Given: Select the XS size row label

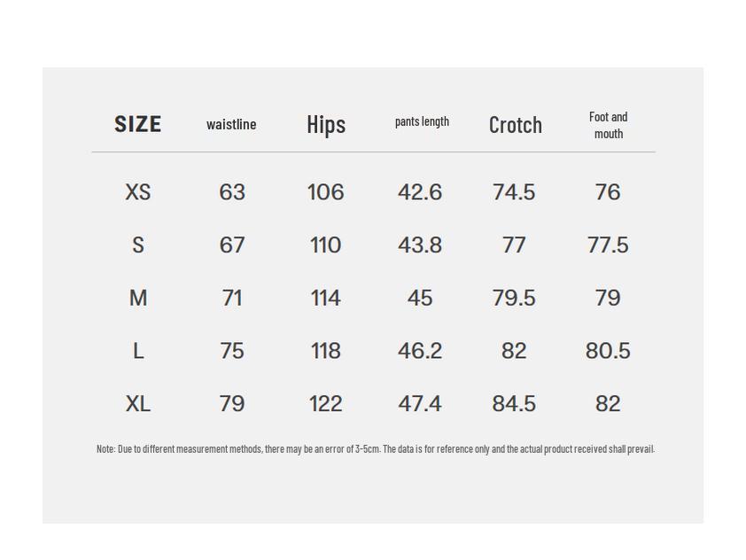Looking at the screenshot, I should tap(137, 192).
